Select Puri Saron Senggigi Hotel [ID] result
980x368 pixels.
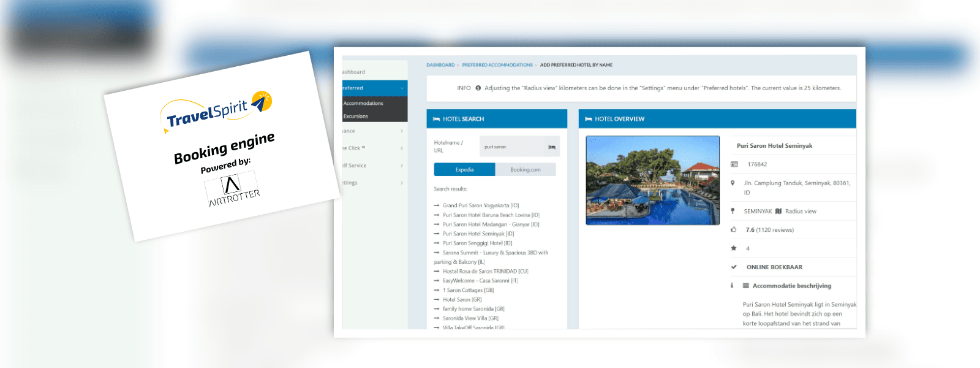478,243
